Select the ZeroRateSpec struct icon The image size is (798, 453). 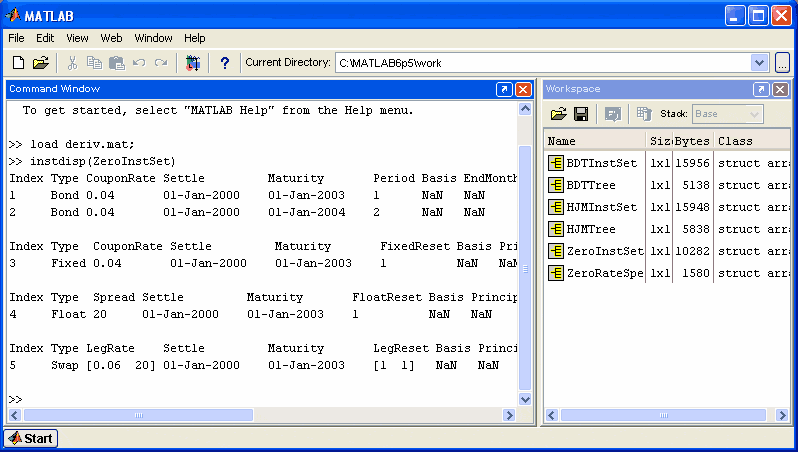[x=556, y=273]
